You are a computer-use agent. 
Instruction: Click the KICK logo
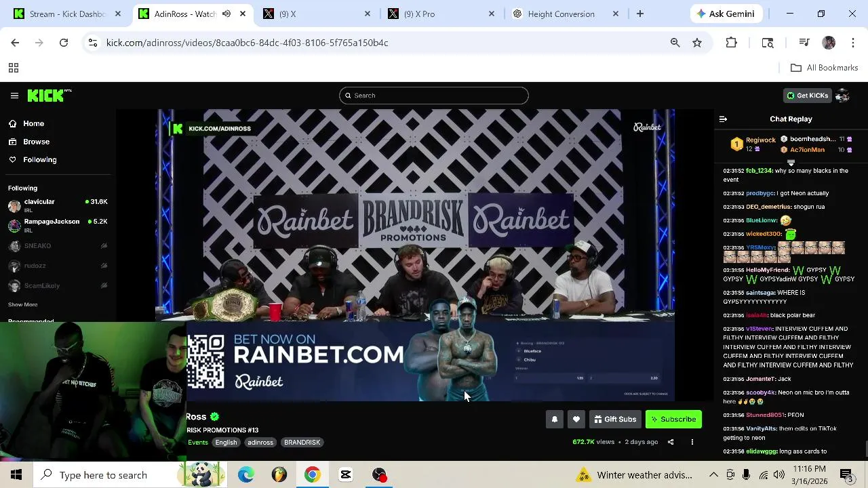click(46, 96)
